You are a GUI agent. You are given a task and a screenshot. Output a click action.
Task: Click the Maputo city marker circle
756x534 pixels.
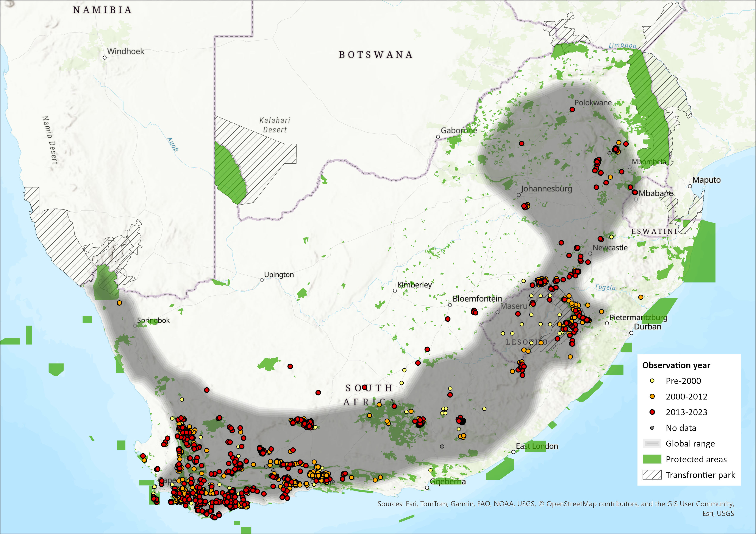(x=689, y=186)
